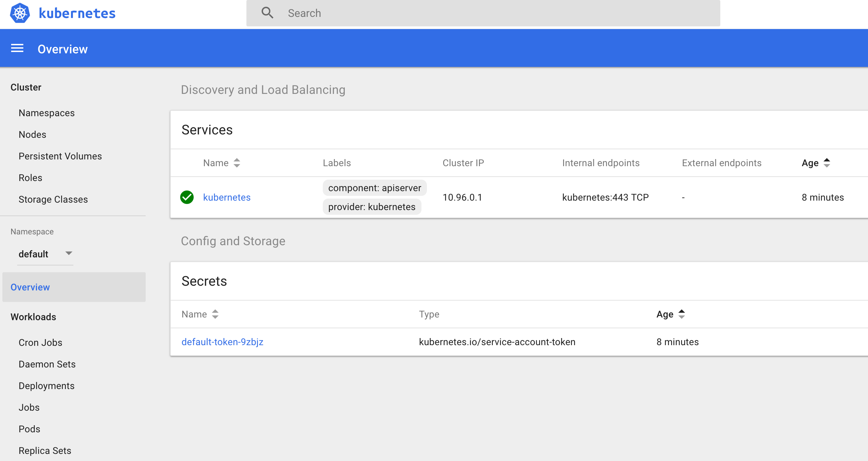Expand the default namespace dropdown
The image size is (868, 461).
(69, 254)
